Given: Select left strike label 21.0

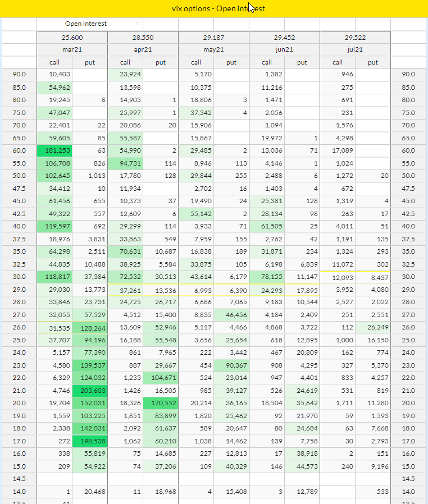Looking at the screenshot, I should [x=19, y=391].
